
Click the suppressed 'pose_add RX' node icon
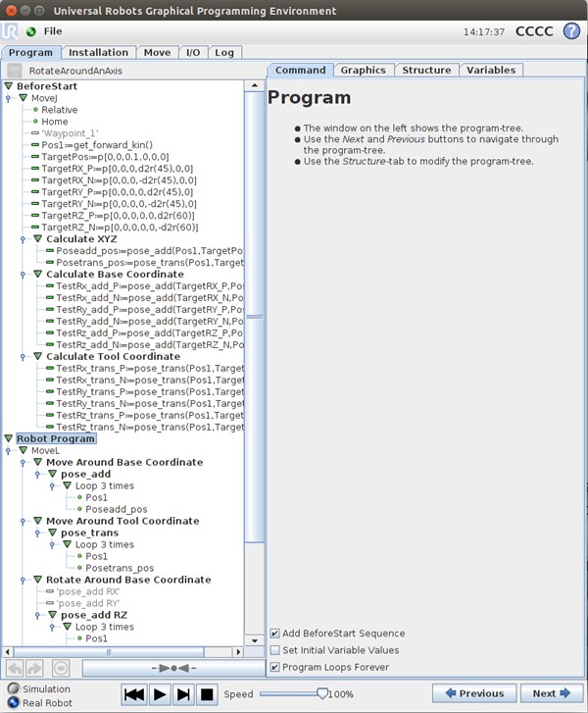50,591
